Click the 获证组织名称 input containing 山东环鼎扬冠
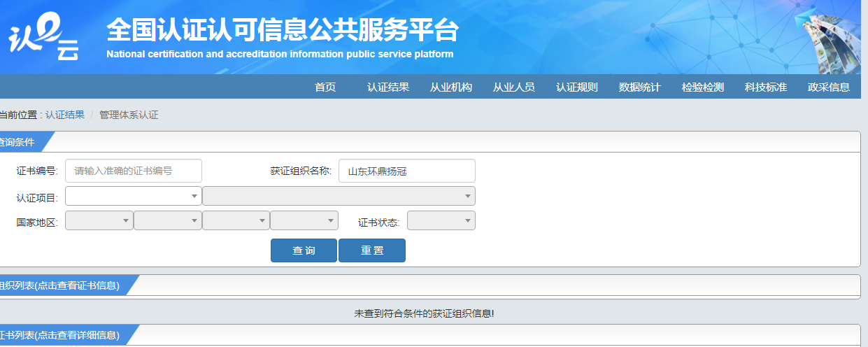This screenshot has width=868, height=347. pyautogui.click(x=407, y=171)
